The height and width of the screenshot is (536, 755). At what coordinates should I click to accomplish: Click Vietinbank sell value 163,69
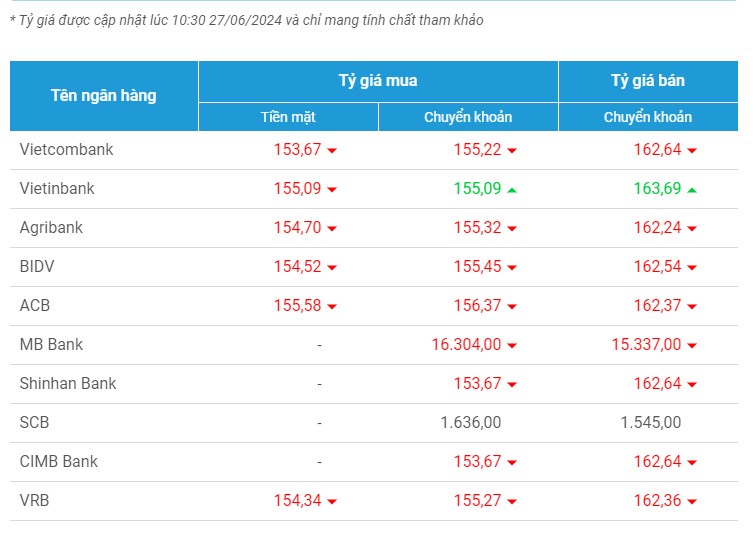658,189
